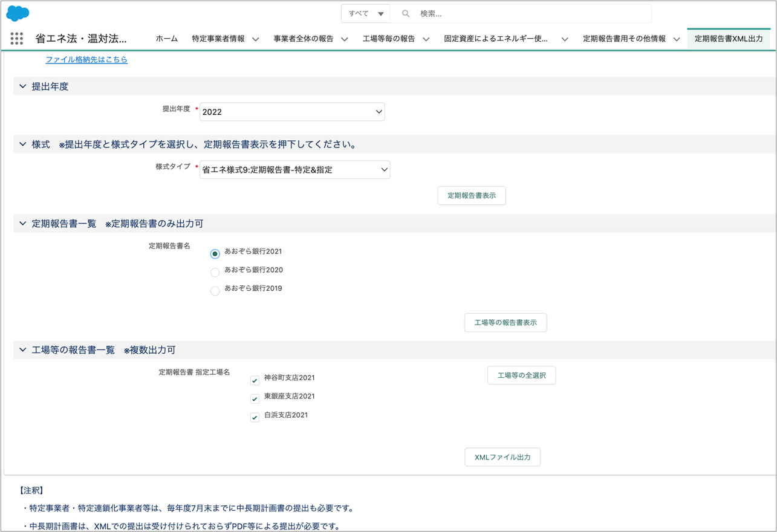Uncheck the 白浜支店2021 checkbox
Viewport: 777px width, 532px height.
(255, 418)
